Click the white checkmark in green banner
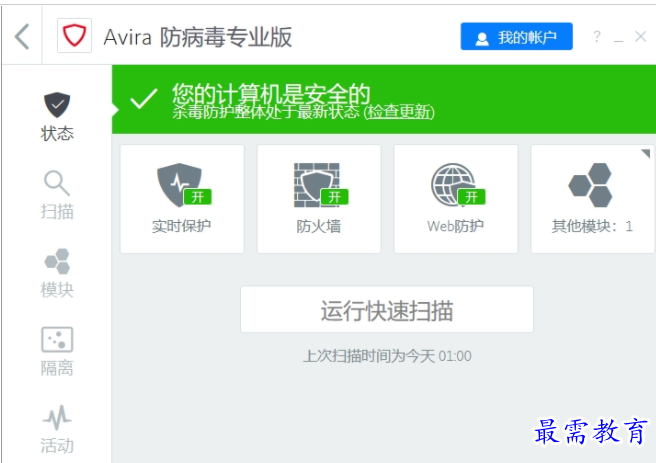The width and height of the screenshot is (656, 463). click(144, 99)
